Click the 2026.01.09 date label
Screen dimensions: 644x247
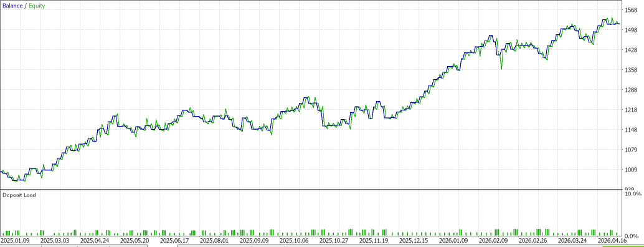point(453,240)
